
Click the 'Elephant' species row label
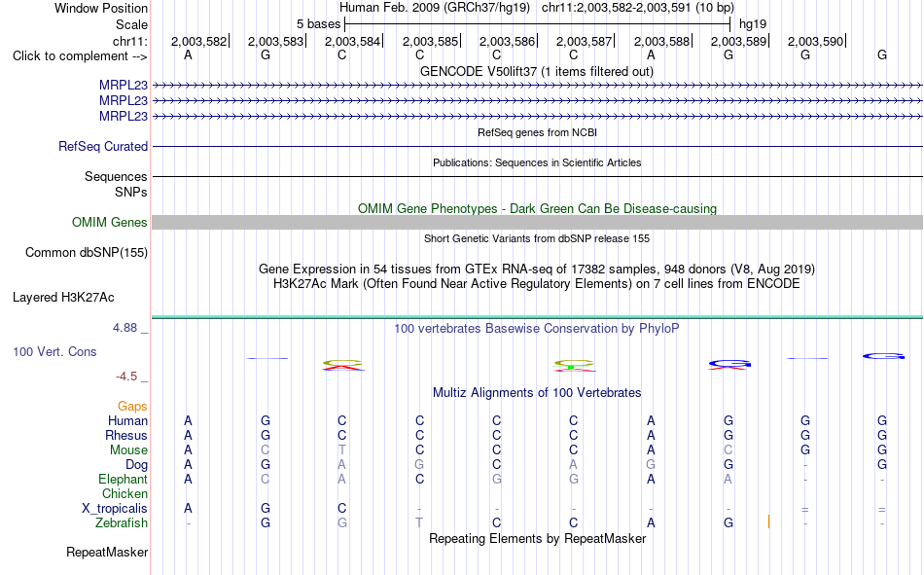coord(123,480)
